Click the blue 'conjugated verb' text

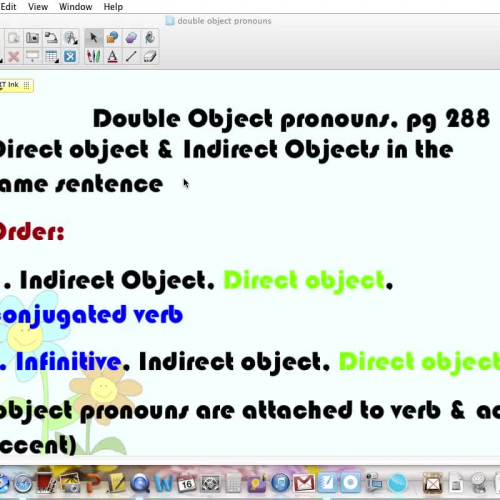91,315
